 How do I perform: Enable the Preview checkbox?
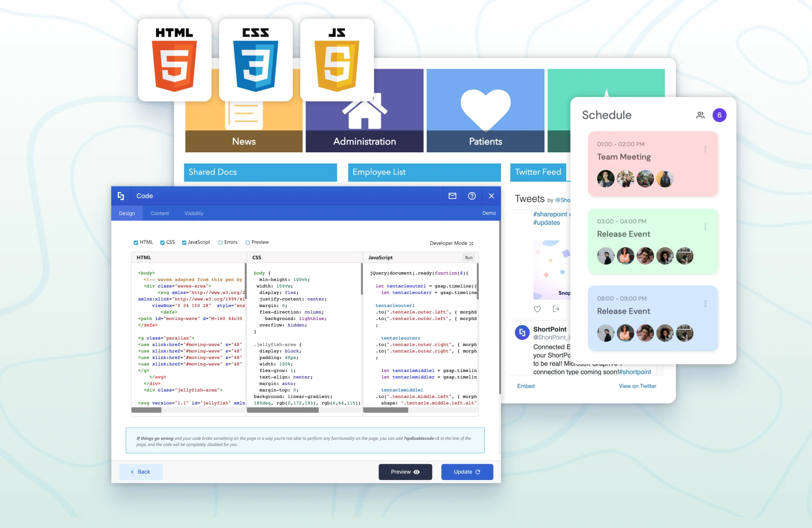pyautogui.click(x=248, y=242)
